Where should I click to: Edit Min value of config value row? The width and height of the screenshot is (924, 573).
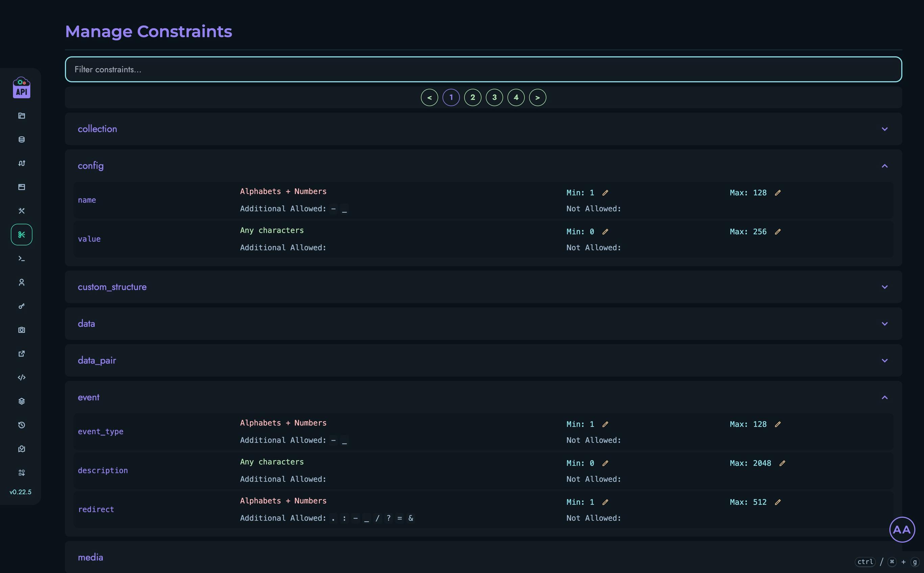pyautogui.click(x=605, y=232)
